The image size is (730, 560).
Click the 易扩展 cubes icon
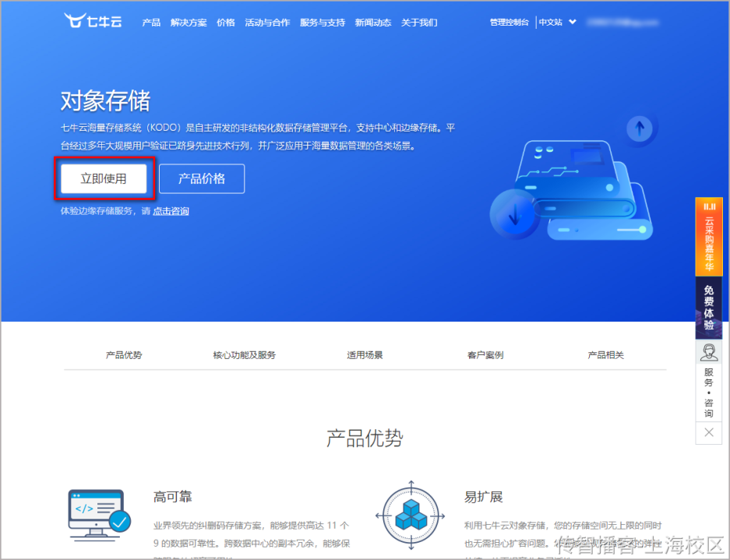click(x=411, y=516)
